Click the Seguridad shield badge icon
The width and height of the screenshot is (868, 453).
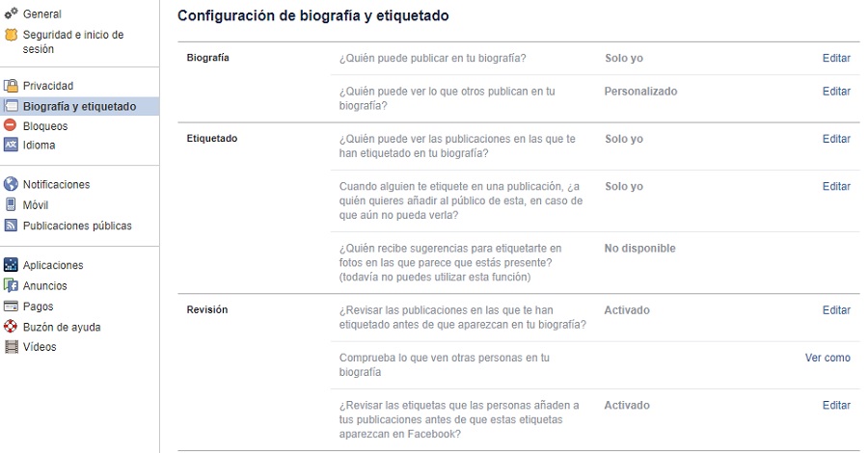tap(11, 35)
